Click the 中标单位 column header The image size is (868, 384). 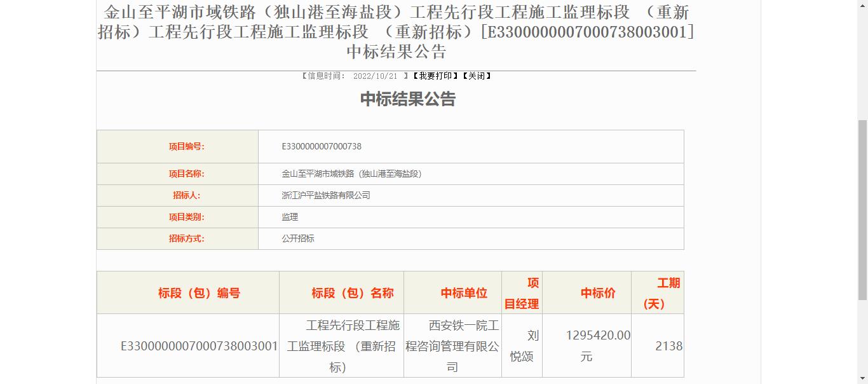coord(464,293)
